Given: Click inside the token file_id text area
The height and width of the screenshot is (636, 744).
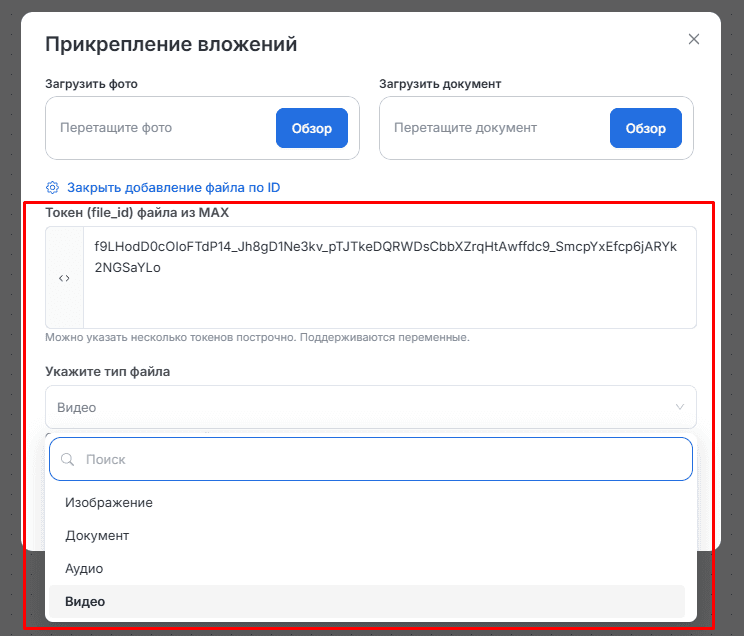Looking at the screenshot, I should (388, 278).
